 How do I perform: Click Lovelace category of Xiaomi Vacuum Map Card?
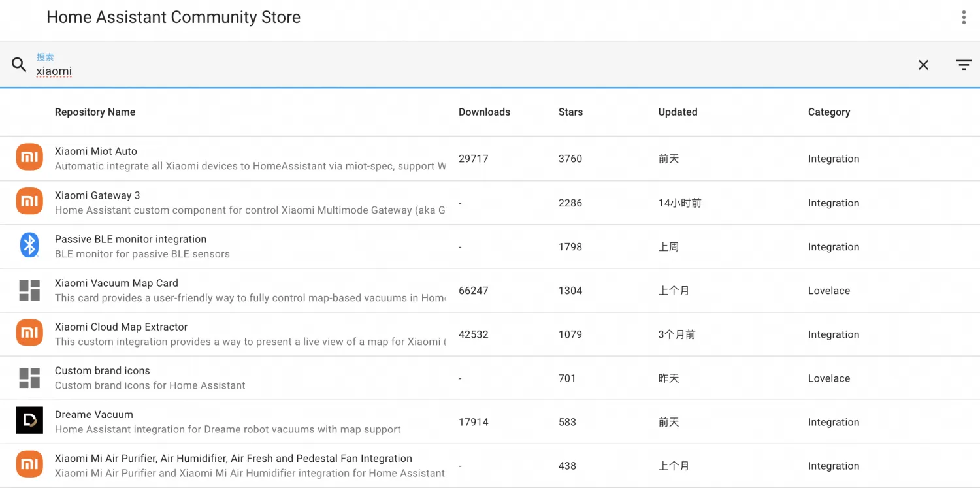click(x=829, y=291)
